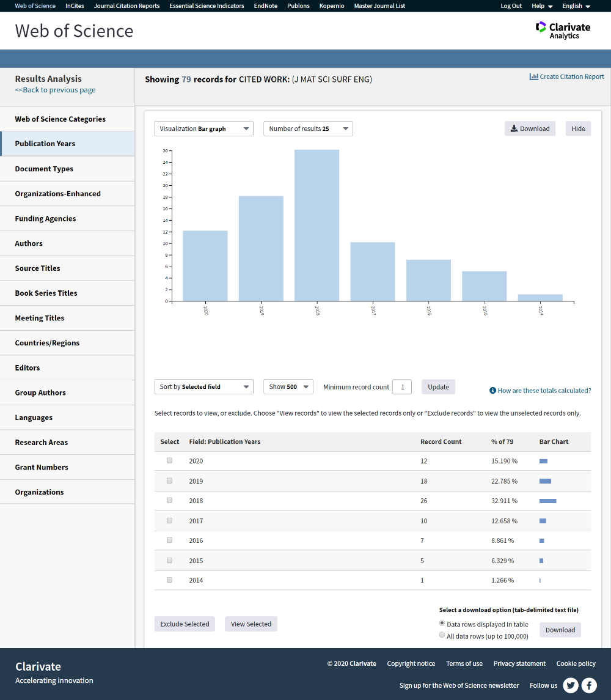Tick the checkbox for year 2018

click(170, 501)
